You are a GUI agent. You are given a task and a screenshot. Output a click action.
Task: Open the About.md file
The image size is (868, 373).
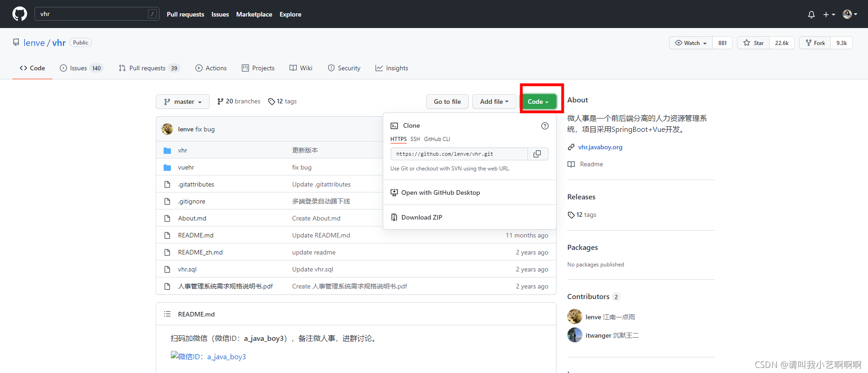[192, 218]
